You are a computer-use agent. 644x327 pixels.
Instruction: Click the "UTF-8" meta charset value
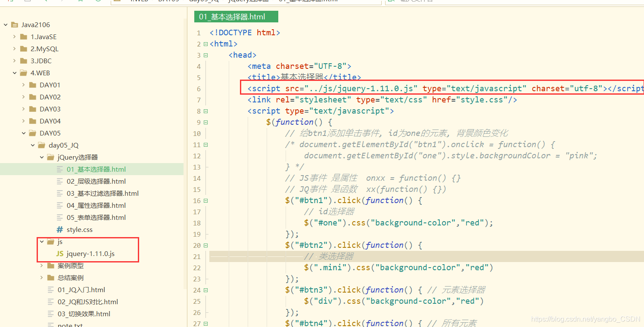330,66
